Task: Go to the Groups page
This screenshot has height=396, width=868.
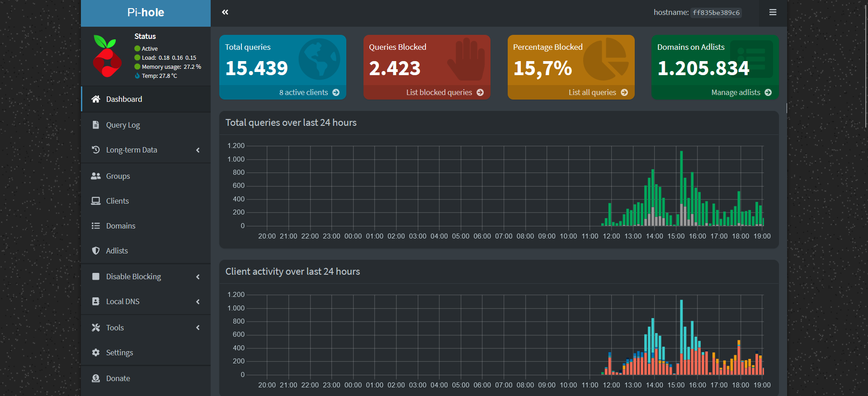Action: 146,176
